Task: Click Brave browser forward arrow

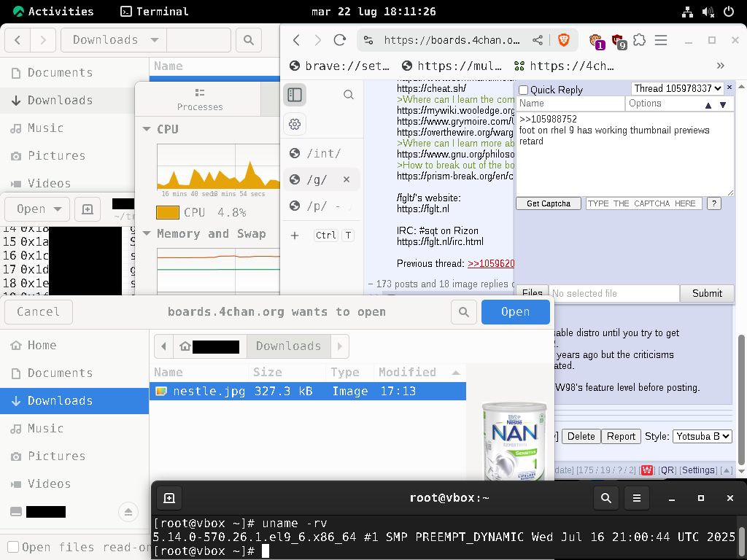Action: point(318,40)
